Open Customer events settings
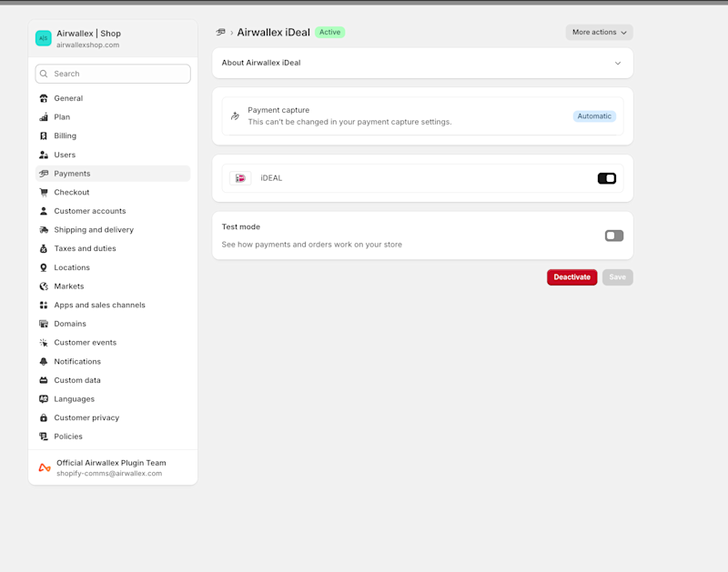The image size is (728, 572). tap(113, 342)
